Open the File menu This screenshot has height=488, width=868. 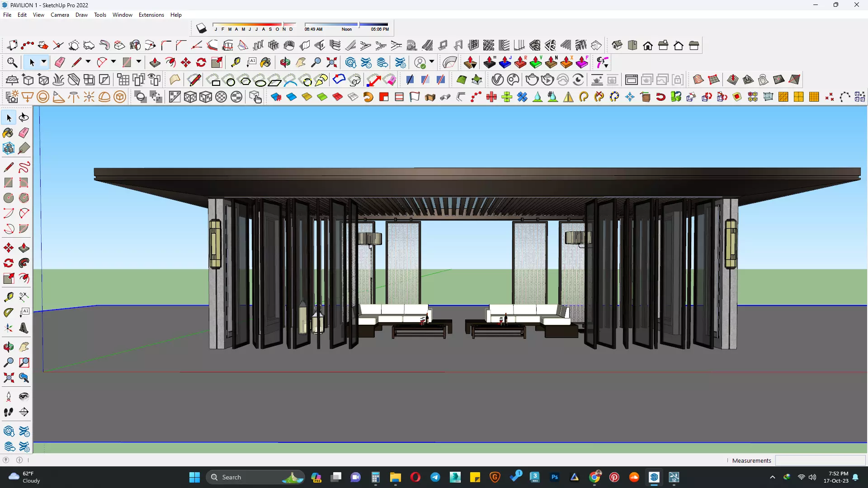point(7,15)
